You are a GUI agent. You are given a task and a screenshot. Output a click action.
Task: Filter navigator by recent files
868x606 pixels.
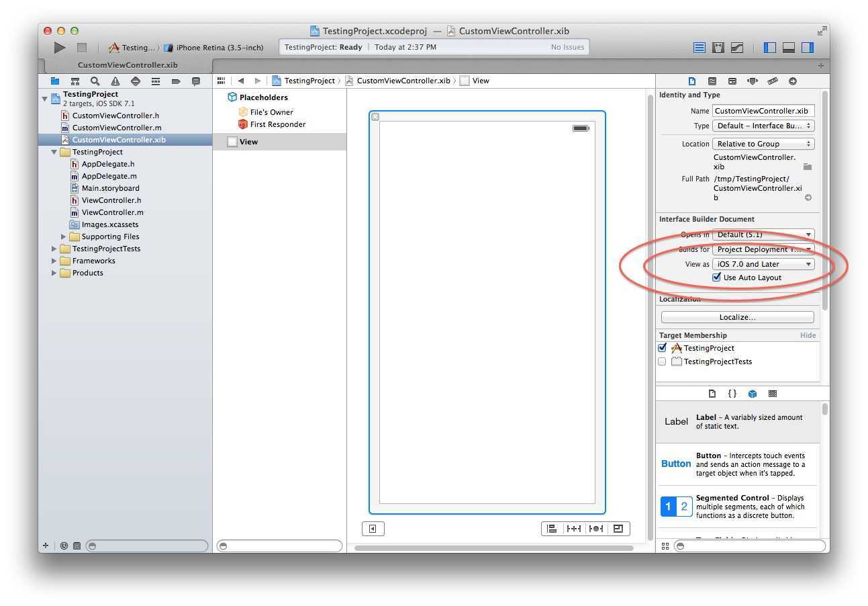tap(64, 546)
